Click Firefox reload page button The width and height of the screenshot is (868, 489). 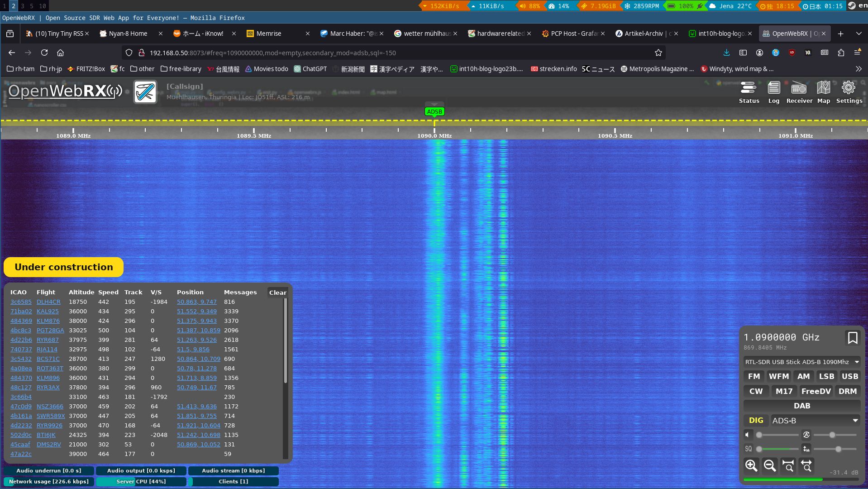(44, 53)
